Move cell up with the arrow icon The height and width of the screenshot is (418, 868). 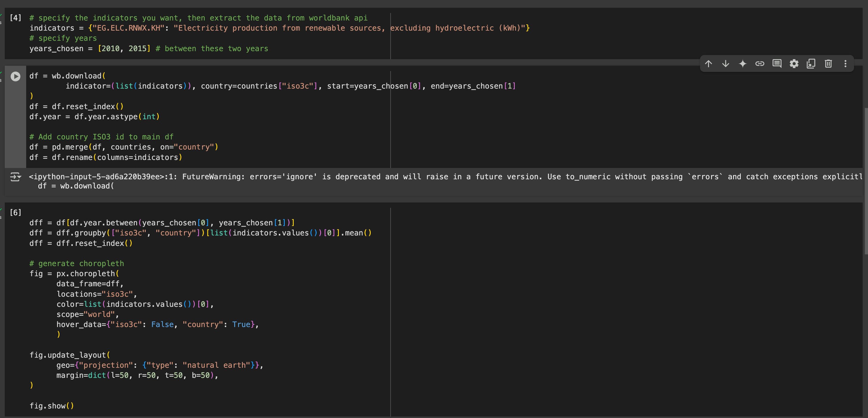click(x=709, y=64)
